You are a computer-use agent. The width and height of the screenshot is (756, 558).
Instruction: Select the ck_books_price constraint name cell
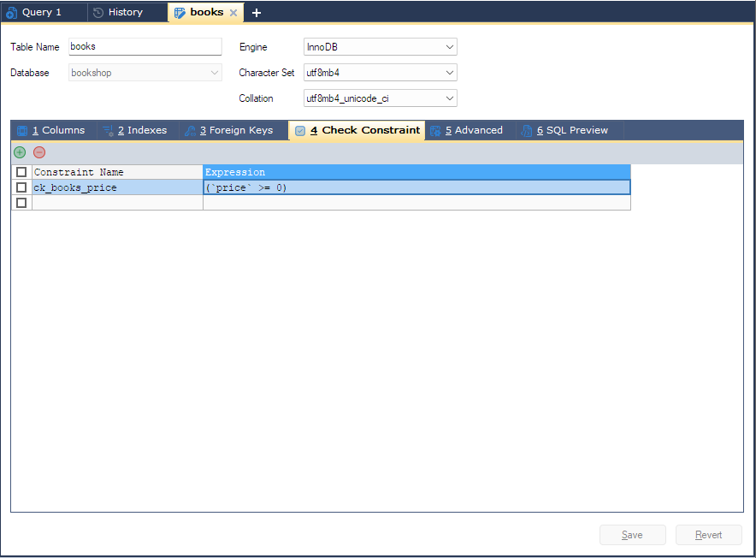pyautogui.click(x=118, y=187)
